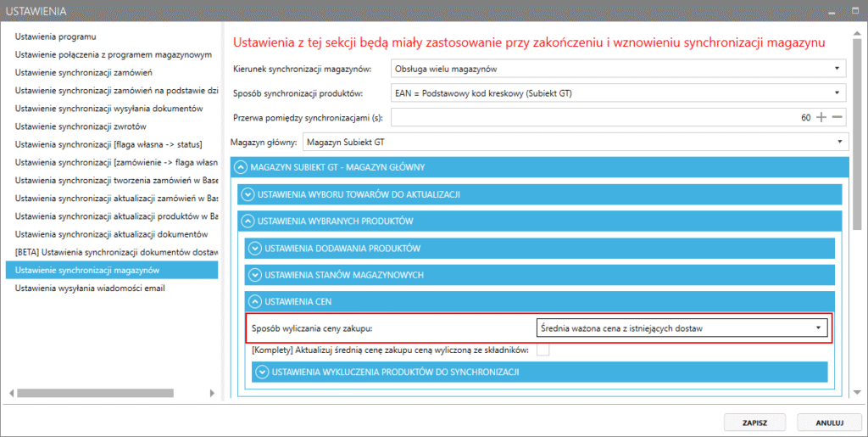
Task: Select Ustawienie synchronizacji wysyłania dokumentów
Action: click(109, 109)
